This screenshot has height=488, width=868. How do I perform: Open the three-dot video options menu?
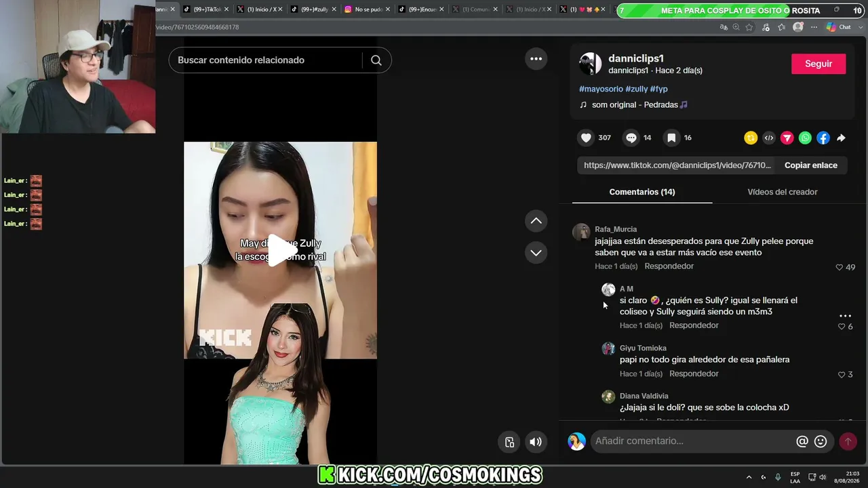pyautogui.click(x=536, y=59)
